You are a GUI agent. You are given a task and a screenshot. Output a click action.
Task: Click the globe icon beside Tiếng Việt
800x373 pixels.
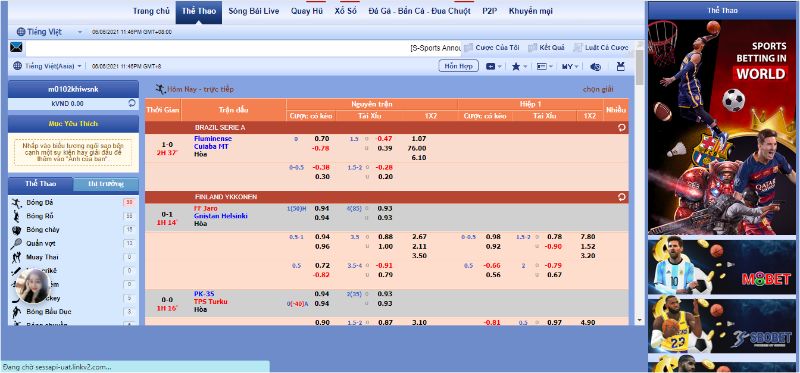tap(21, 32)
